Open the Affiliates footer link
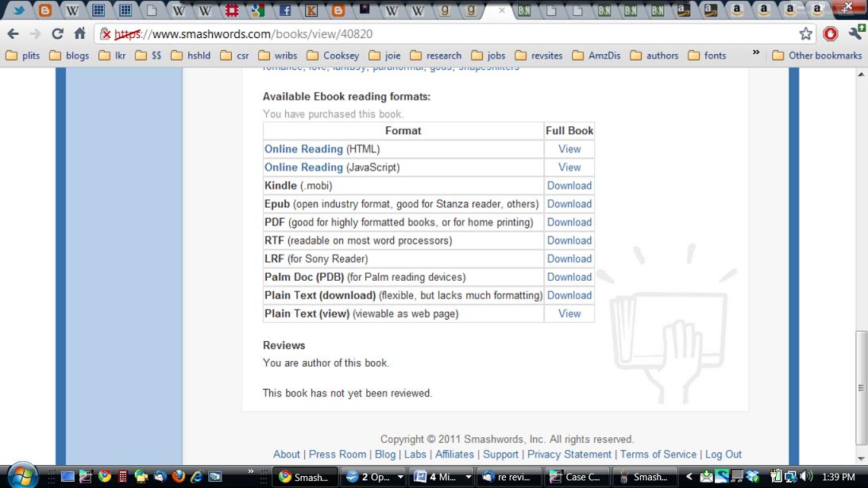This screenshot has height=488, width=868. click(x=454, y=454)
